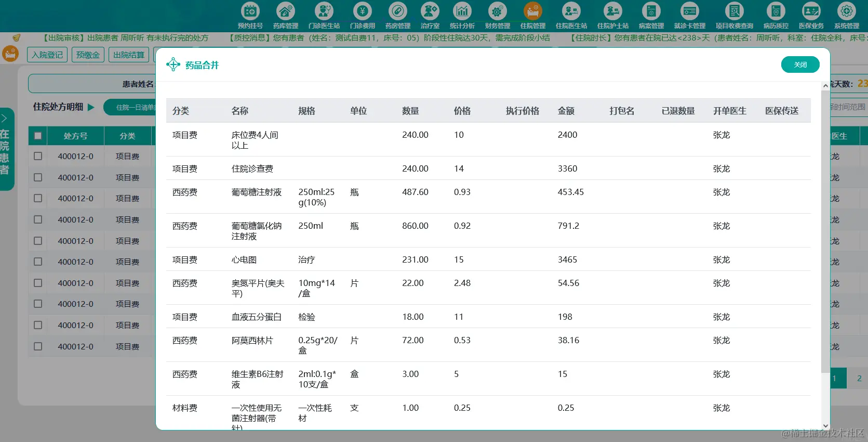Open the 病历质控 module icon

pyautogui.click(x=776, y=11)
